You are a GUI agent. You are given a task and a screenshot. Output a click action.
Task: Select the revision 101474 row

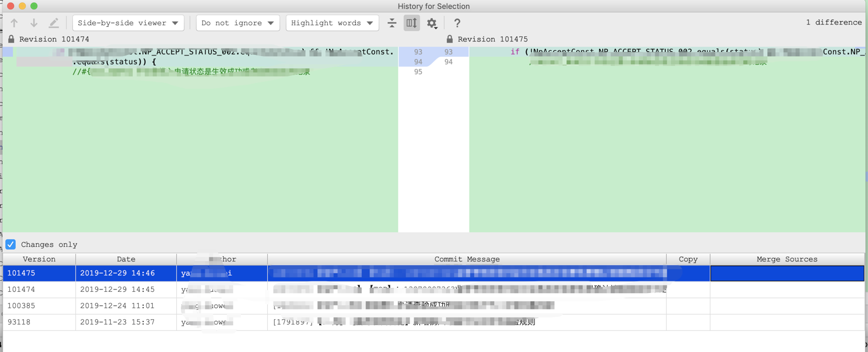[433, 290]
